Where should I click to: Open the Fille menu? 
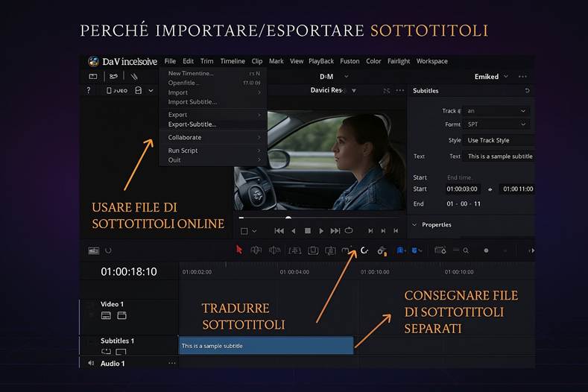pyautogui.click(x=170, y=61)
